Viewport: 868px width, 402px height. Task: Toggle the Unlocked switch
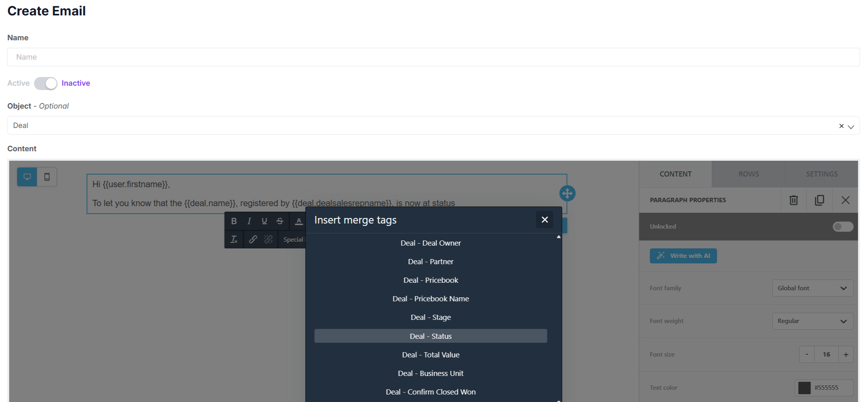click(843, 227)
